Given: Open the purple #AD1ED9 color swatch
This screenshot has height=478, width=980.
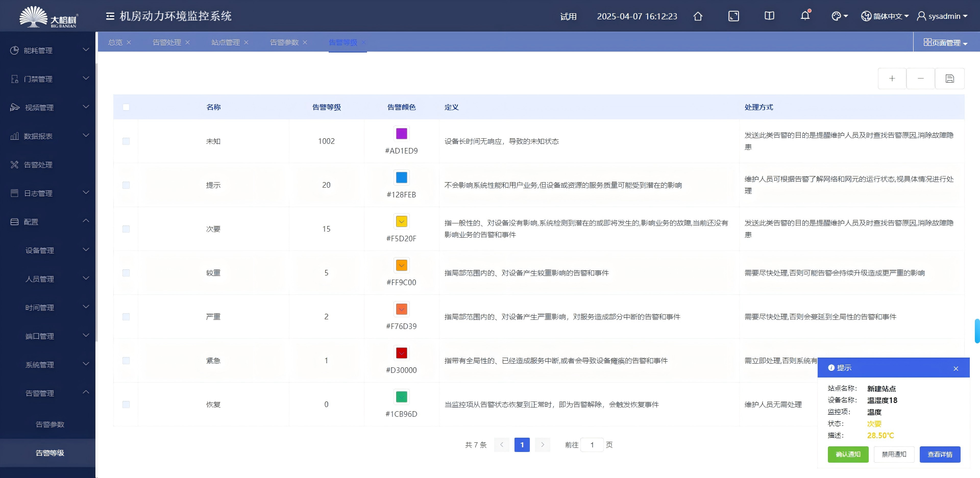Looking at the screenshot, I should click(x=402, y=134).
